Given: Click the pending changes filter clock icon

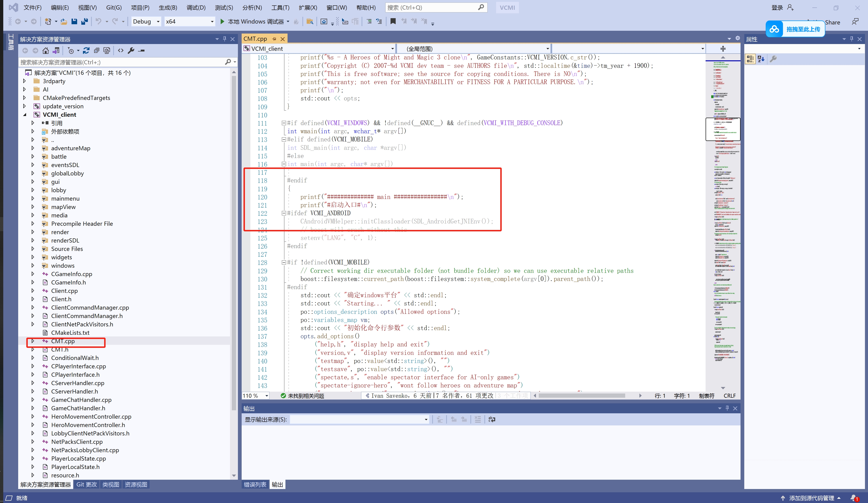Looking at the screenshot, I should (71, 51).
